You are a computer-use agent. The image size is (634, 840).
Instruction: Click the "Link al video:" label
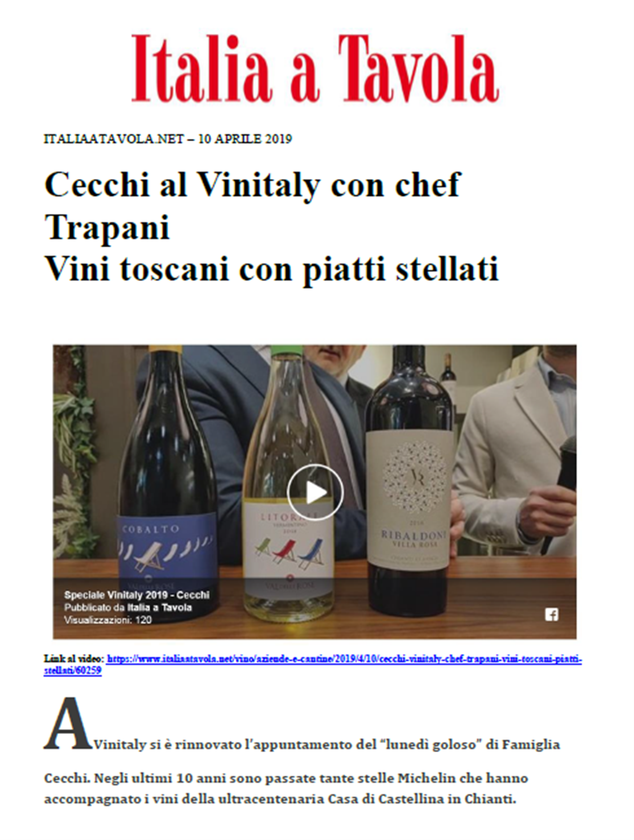coord(74,659)
